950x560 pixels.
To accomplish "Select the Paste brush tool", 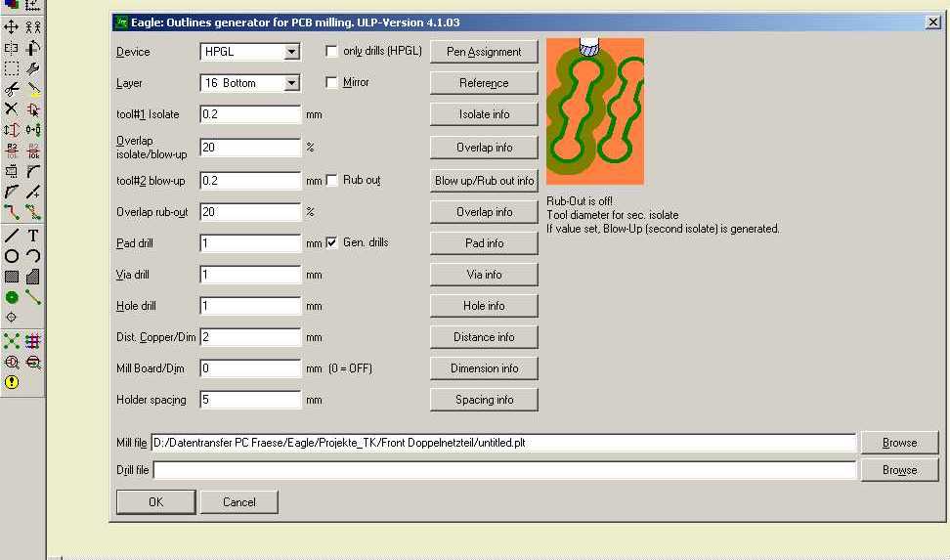I will 33,89.
